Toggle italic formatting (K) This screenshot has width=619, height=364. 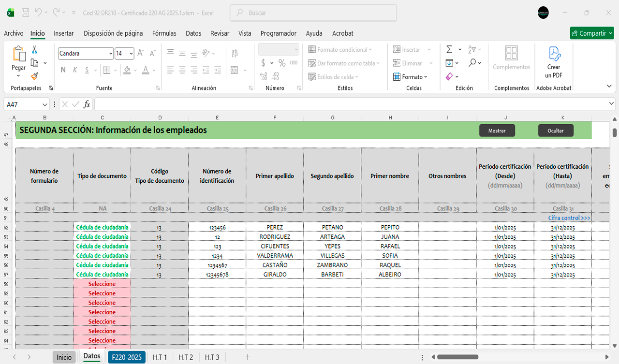tap(75, 70)
